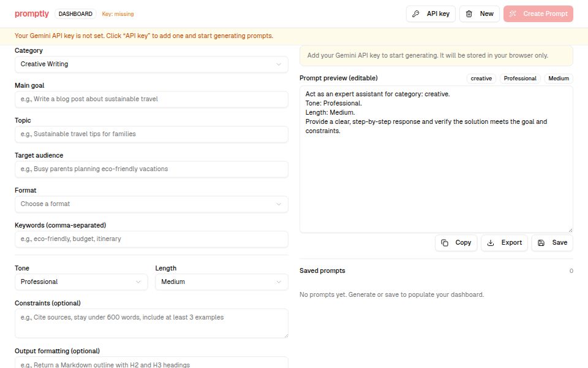
Task: Click the Tone dropdown chevron arrow
Action: pyautogui.click(x=138, y=282)
